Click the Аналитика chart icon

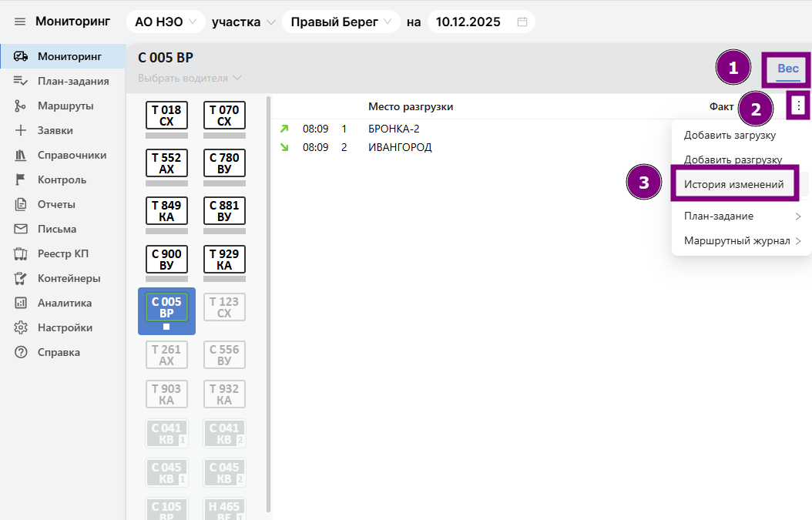tap(21, 303)
